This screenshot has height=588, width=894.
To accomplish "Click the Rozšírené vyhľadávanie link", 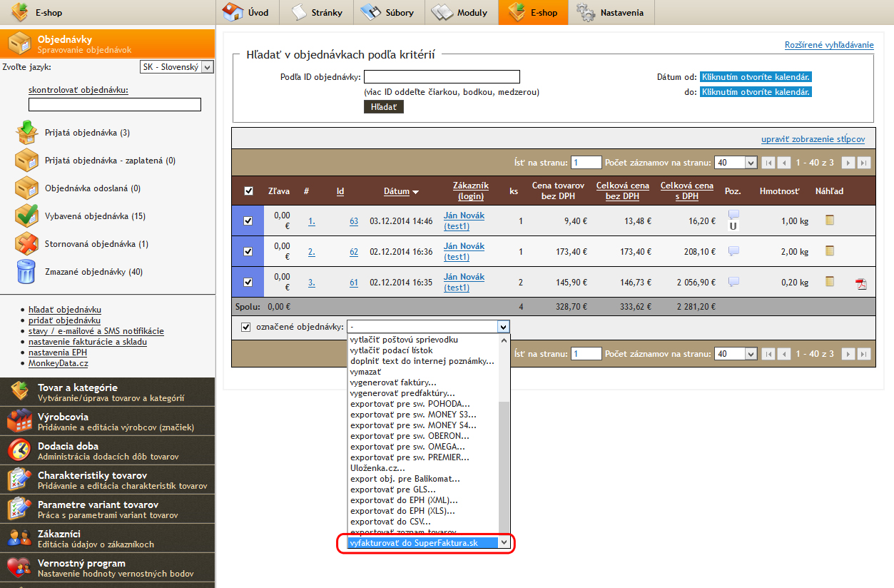I will coord(828,45).
